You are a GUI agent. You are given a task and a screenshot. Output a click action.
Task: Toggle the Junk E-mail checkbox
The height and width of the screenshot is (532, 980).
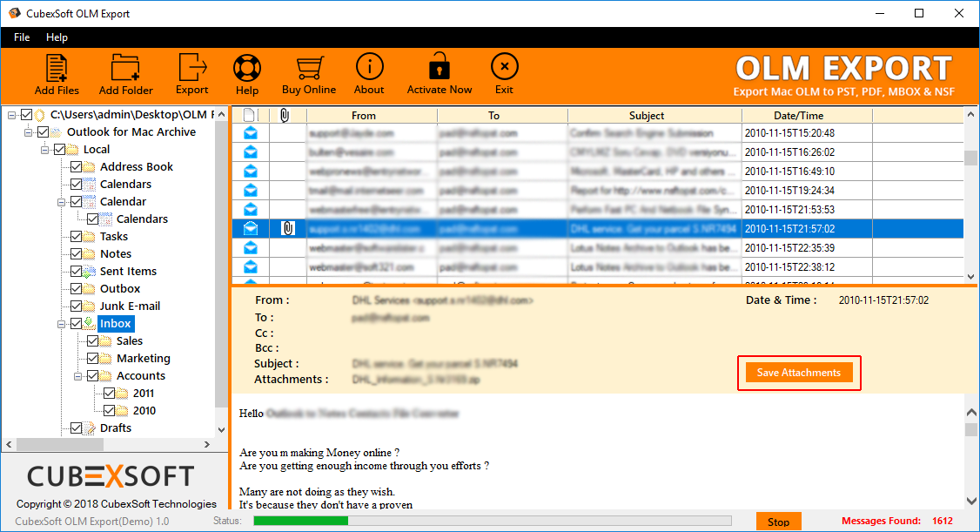click(x=77, y=306)
